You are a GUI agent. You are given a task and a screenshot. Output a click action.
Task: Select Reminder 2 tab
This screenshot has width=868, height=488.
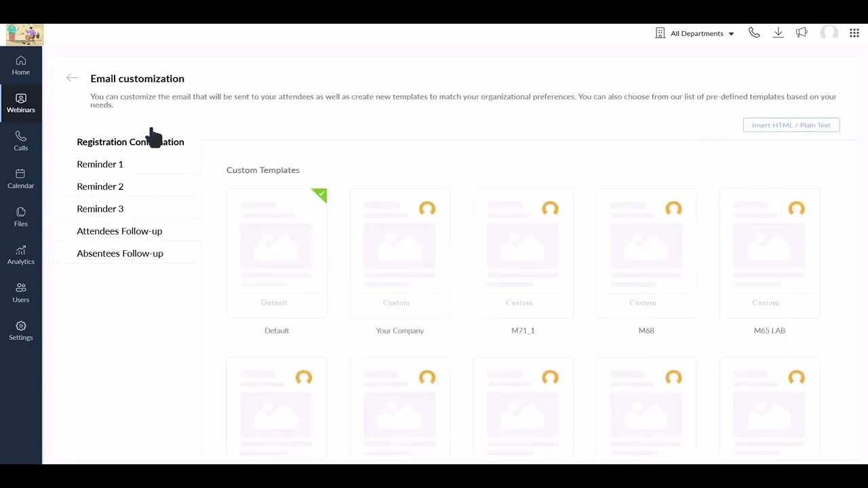(100, 186)
